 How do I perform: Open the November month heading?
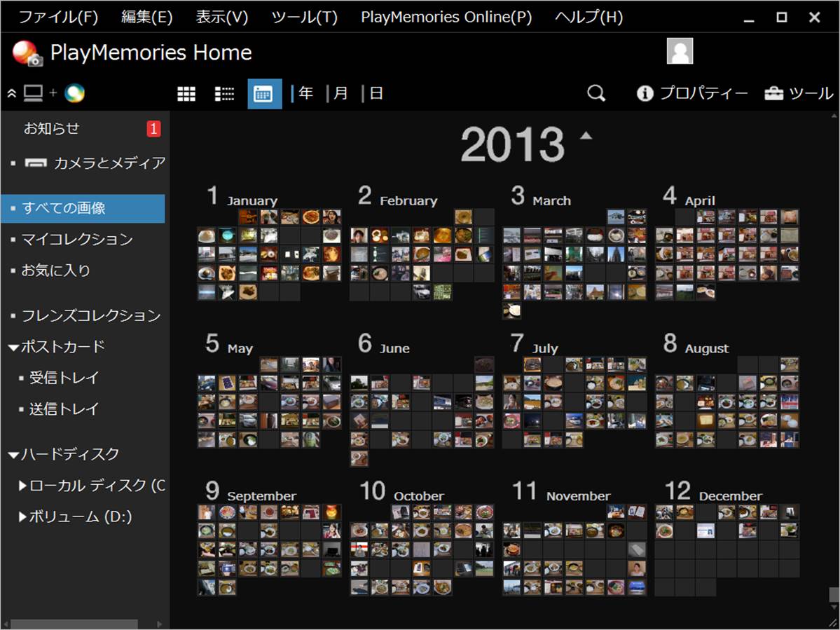[x=561, y=492]
